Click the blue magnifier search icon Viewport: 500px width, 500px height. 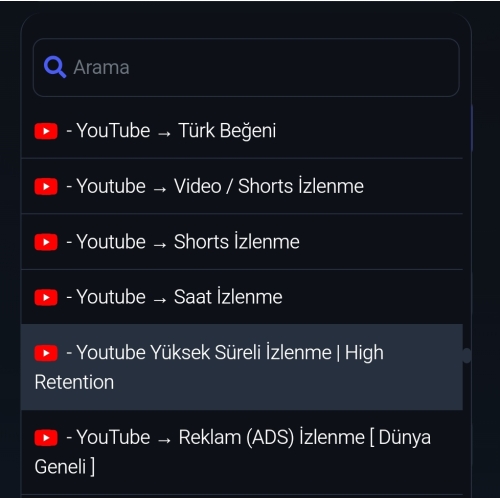coord(55,67)
